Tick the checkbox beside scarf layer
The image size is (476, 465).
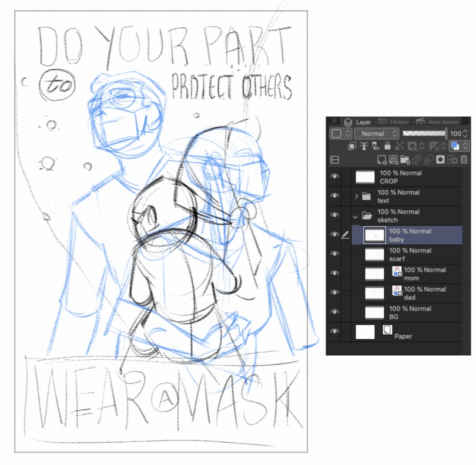[346, 254]
